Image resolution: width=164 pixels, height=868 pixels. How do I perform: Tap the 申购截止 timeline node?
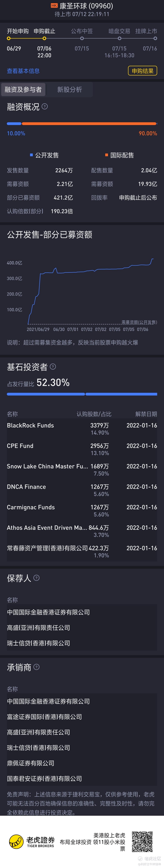point(44,38)
